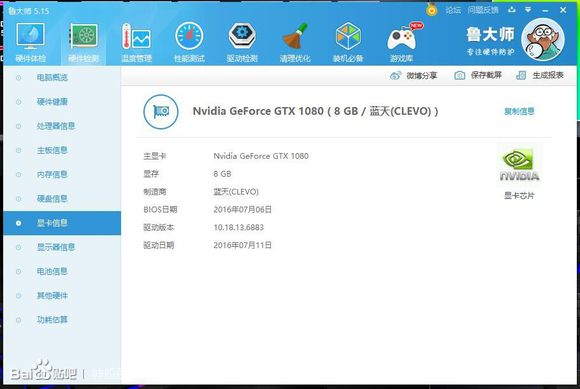Click the weibo icon beside 微博分享
The height and width of the screenshot is (389, 580).
tap(395, 76)
